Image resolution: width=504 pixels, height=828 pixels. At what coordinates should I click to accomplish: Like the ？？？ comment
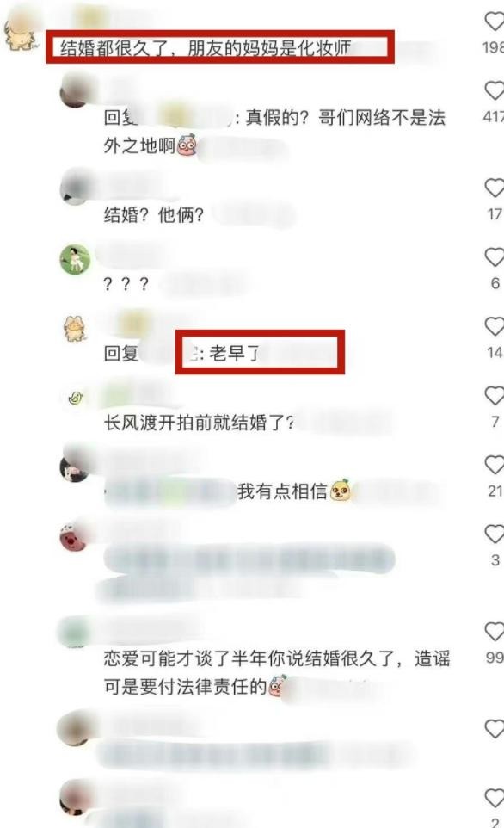click(x=495, y=257)
